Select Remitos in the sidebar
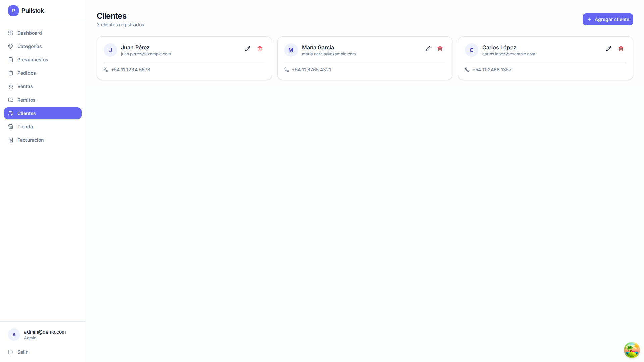This screenshot has width=644, height=362. (43, 100)
